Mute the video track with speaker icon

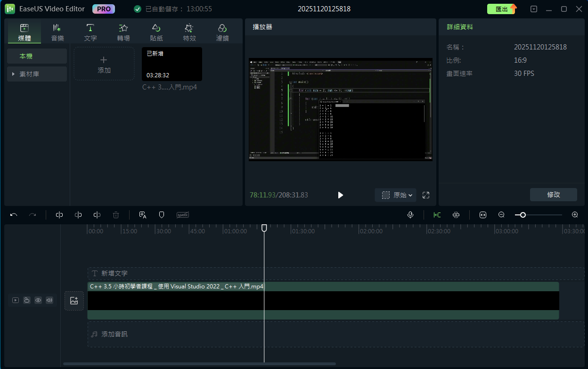(49, 300)
